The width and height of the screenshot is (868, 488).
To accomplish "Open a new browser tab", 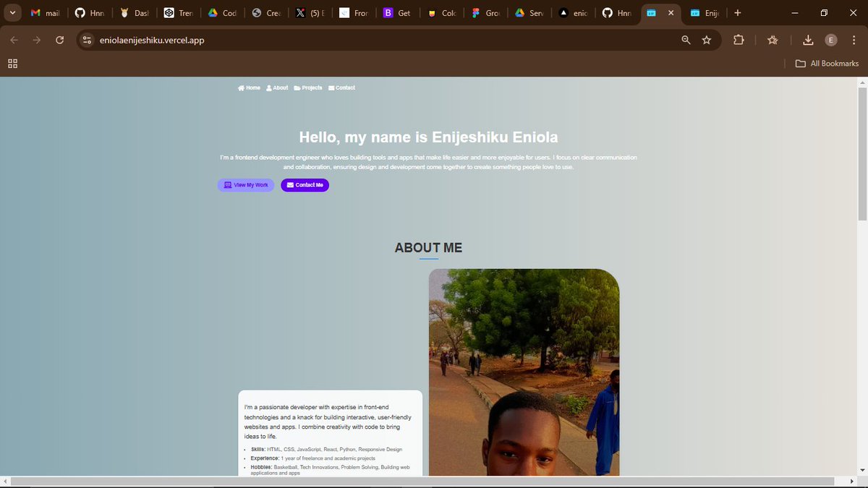I will click(737, 13).
